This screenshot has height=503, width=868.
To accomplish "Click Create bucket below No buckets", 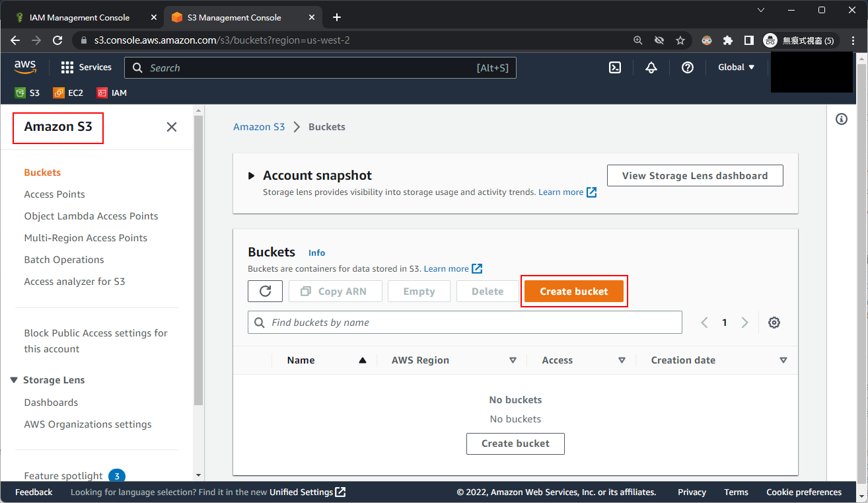I will [515, 444].
